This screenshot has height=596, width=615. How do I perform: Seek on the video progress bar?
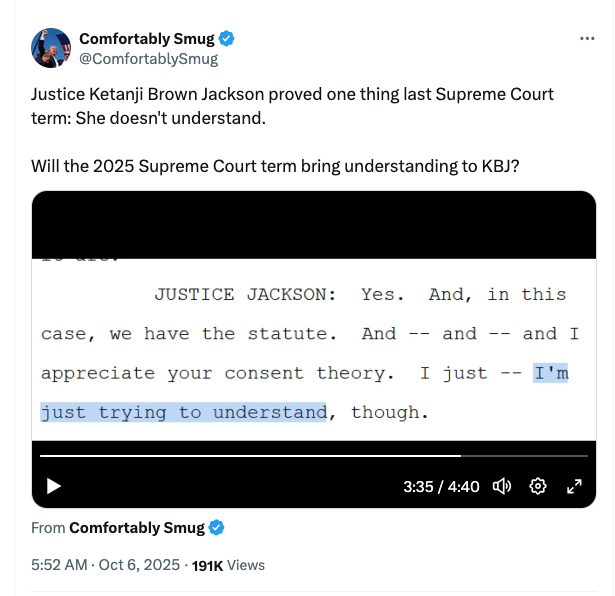(300, 455)
